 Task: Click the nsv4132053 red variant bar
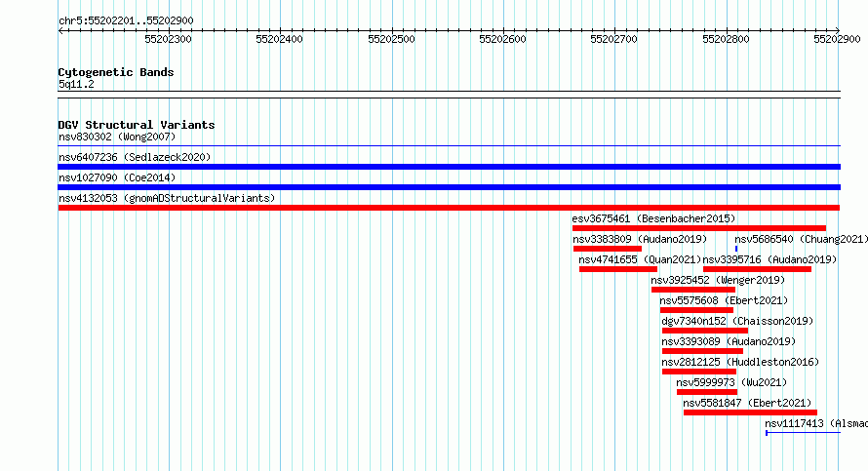point(449,208)
